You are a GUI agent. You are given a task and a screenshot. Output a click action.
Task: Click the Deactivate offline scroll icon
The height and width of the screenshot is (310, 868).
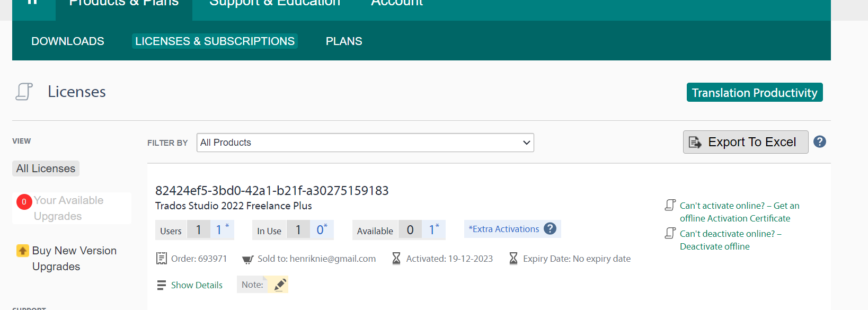tap(670, 233)
